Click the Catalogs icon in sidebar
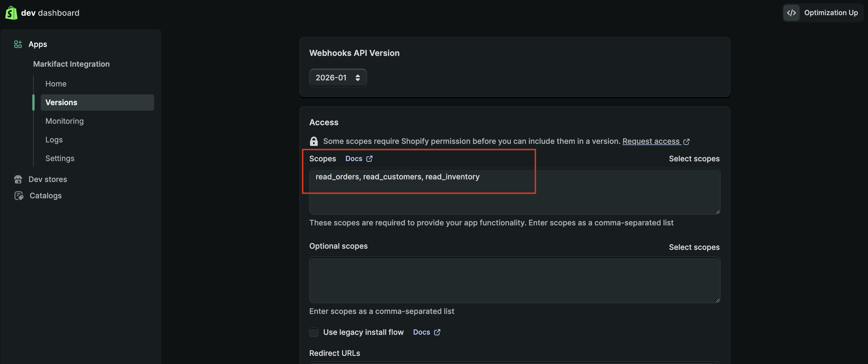Viewport: 868px width, 364px height. click(19, 196)
